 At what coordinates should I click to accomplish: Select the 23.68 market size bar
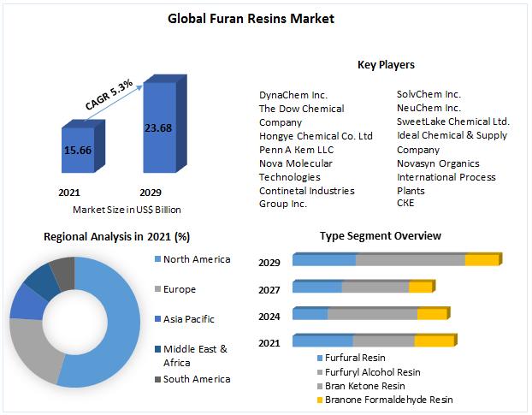coord(165,124)
